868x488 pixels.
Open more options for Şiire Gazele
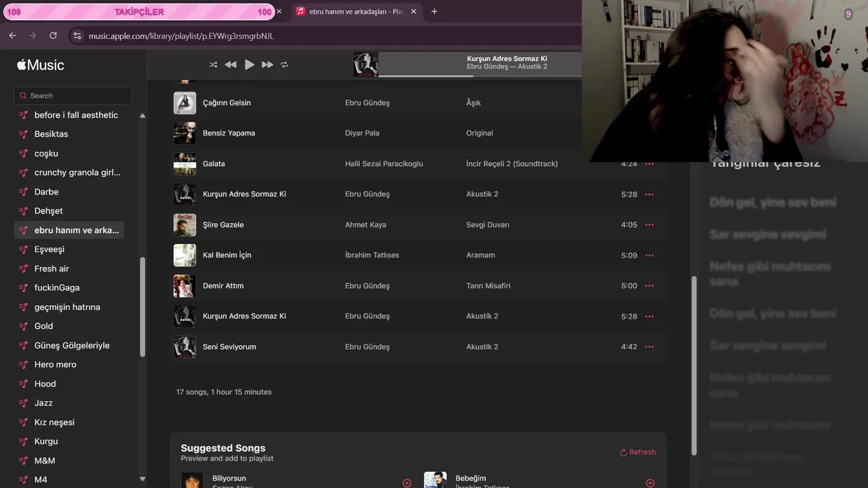(650, 225)
